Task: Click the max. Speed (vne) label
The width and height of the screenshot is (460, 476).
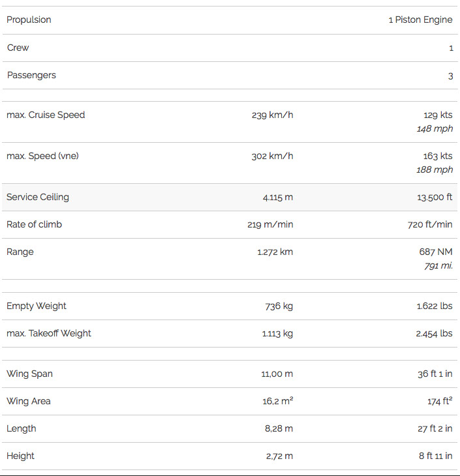Action: click(x=42, y=156)
